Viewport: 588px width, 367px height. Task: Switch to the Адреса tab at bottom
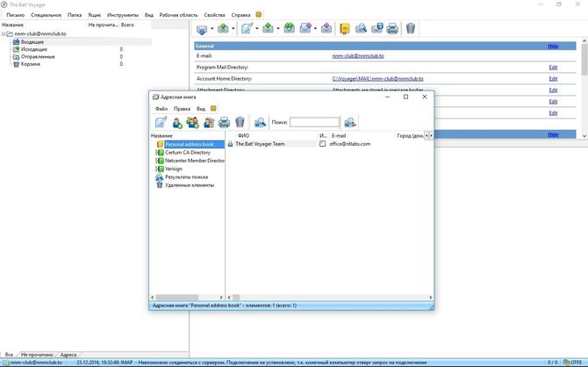68,354
